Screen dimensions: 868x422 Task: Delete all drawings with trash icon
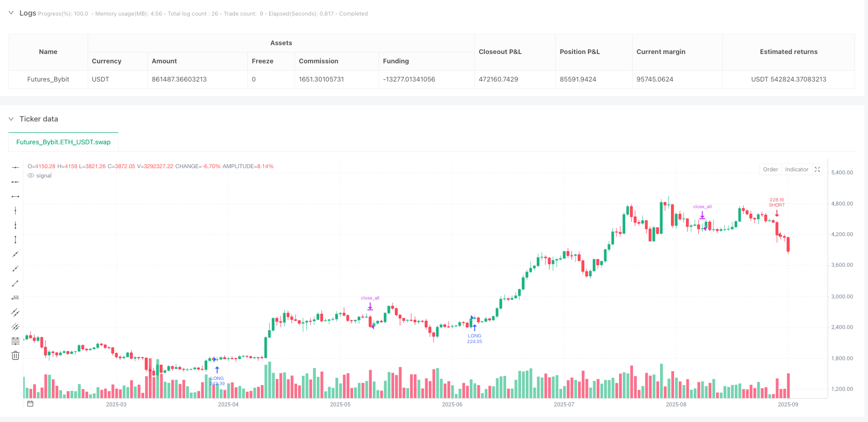pyautogui.click(x=16, y=356)
